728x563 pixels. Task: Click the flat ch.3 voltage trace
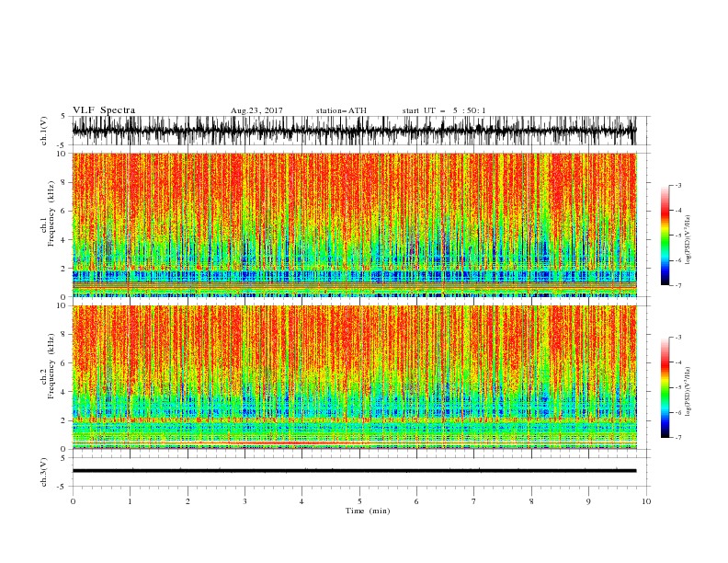coord(354,471)
